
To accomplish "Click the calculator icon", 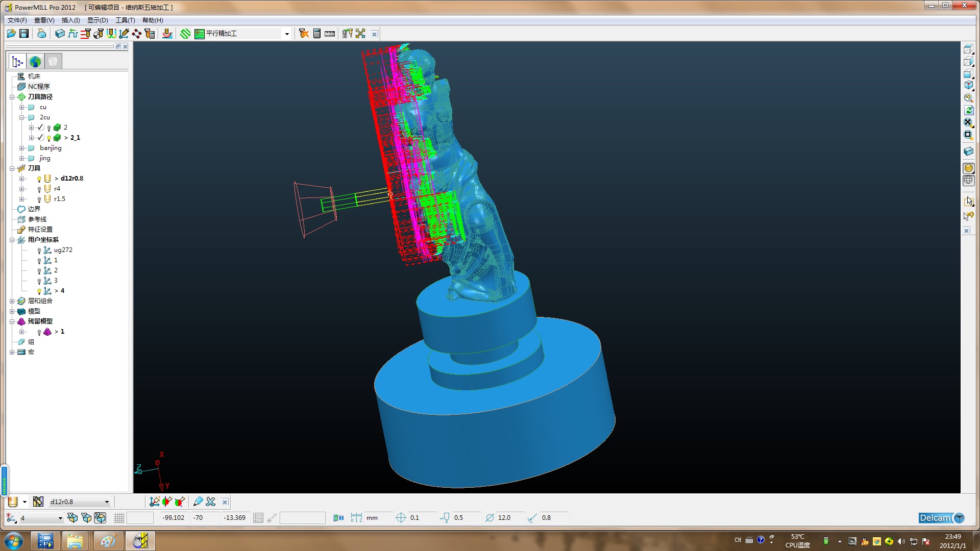I will tap(317, 34).
